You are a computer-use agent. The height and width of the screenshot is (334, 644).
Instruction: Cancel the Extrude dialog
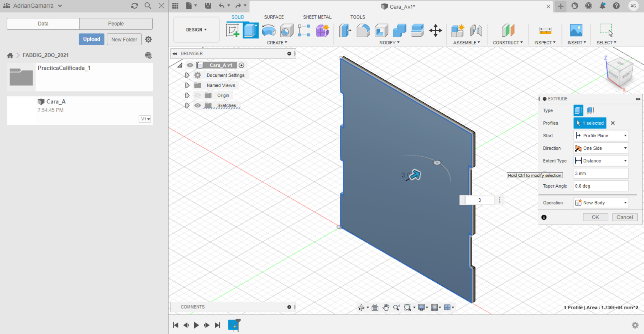click(x=625, y=217)
